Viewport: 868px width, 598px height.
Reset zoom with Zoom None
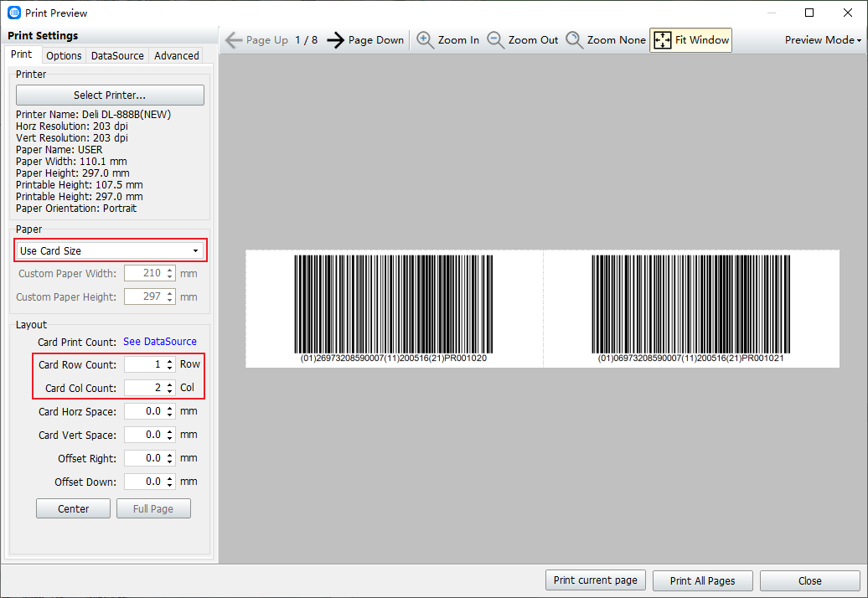tap(605, 40)
